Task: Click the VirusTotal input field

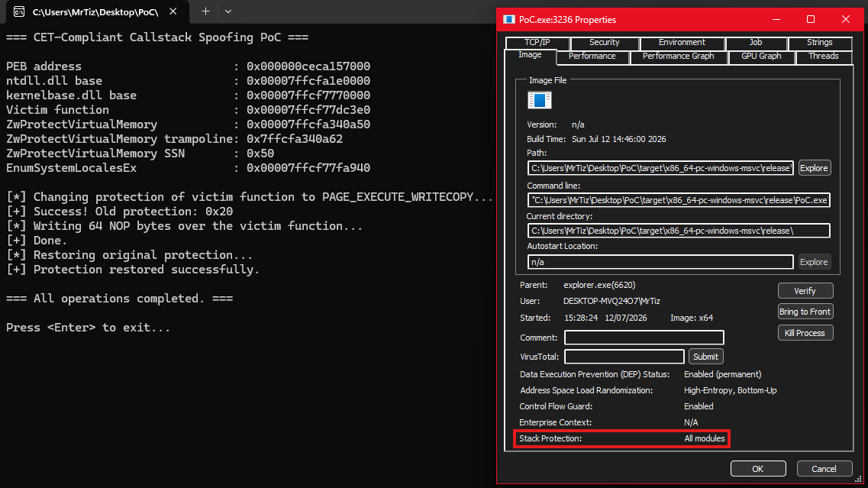Action: (624, 357)
